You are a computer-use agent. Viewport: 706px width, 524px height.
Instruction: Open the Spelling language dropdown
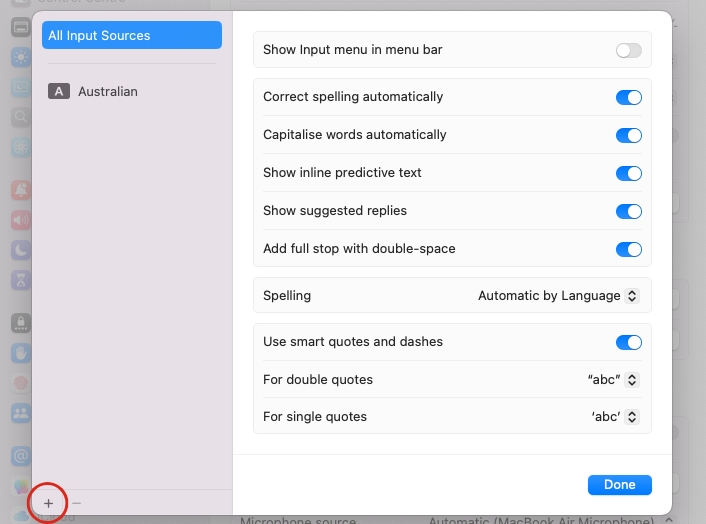[558, 296]
